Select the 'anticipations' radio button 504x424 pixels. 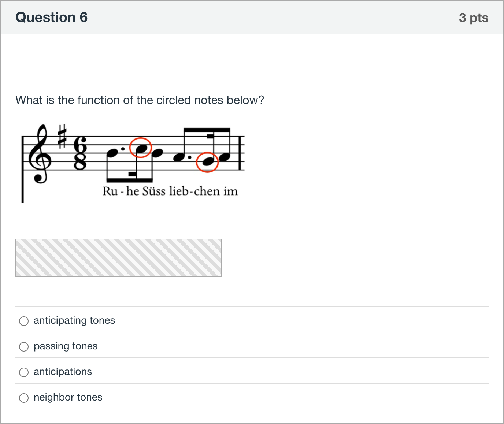[x=24, y=372]
